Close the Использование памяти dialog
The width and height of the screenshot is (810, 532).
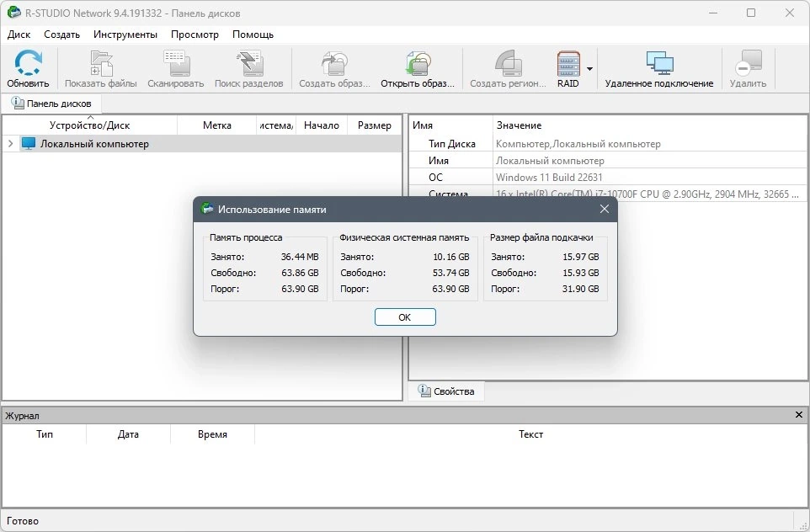[x=605, y=210]
